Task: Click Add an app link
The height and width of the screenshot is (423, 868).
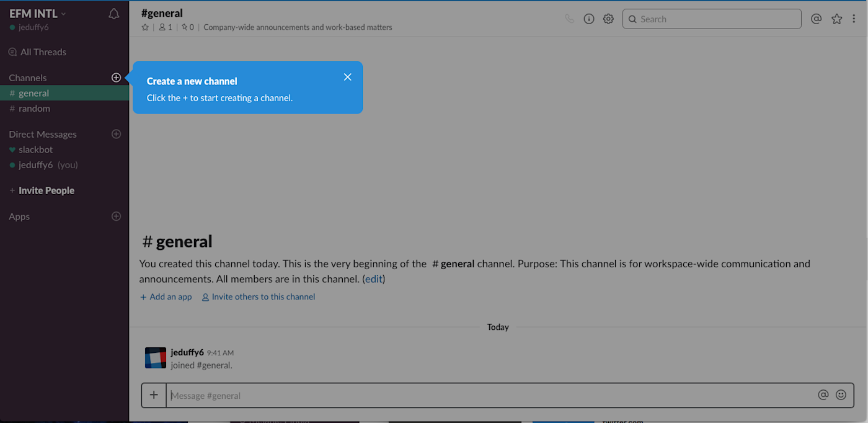Action: (166, 297)
